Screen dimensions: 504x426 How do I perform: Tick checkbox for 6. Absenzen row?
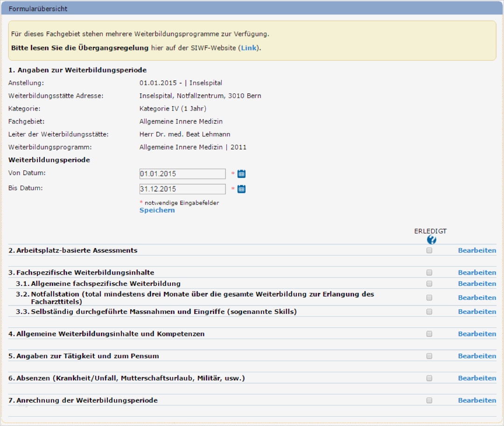[429, 378]
